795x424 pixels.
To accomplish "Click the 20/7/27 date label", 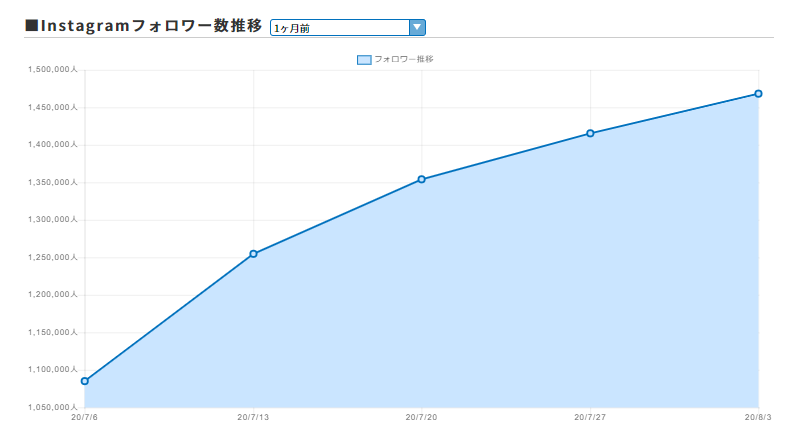I will (590, 417).
